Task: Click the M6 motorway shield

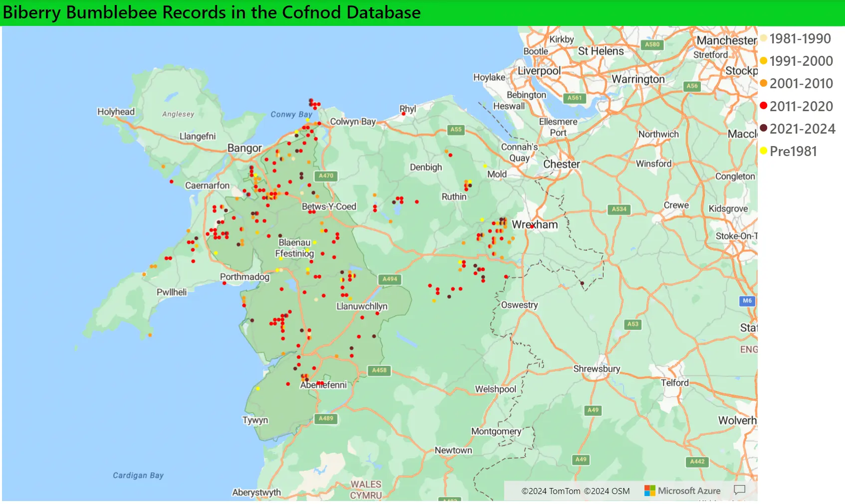Action: pos(747,301)
